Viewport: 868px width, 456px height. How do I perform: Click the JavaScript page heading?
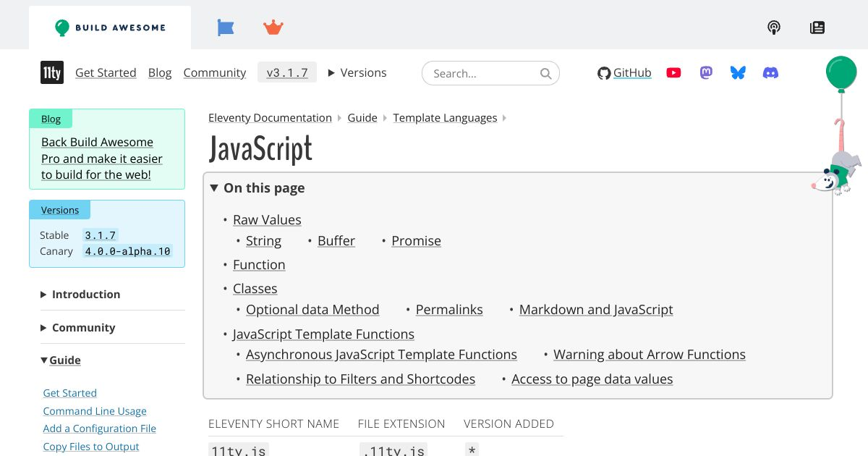pos(260,148)
